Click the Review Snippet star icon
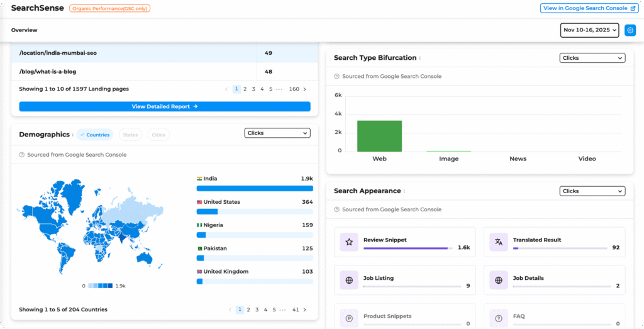 [x=349, y=242]
